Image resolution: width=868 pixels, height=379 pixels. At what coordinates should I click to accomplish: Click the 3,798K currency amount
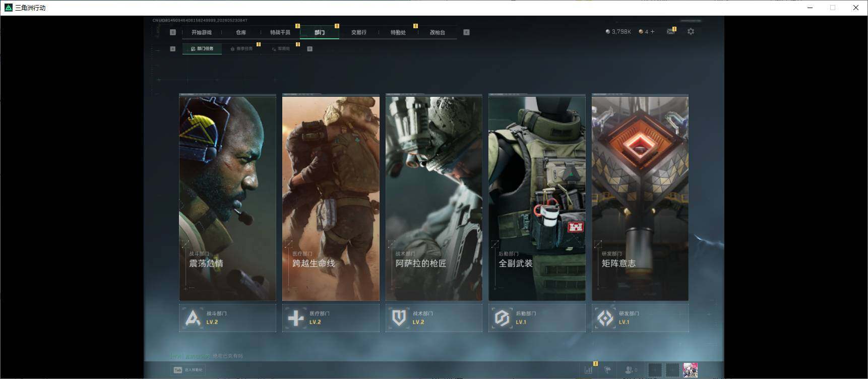point(622,31)
